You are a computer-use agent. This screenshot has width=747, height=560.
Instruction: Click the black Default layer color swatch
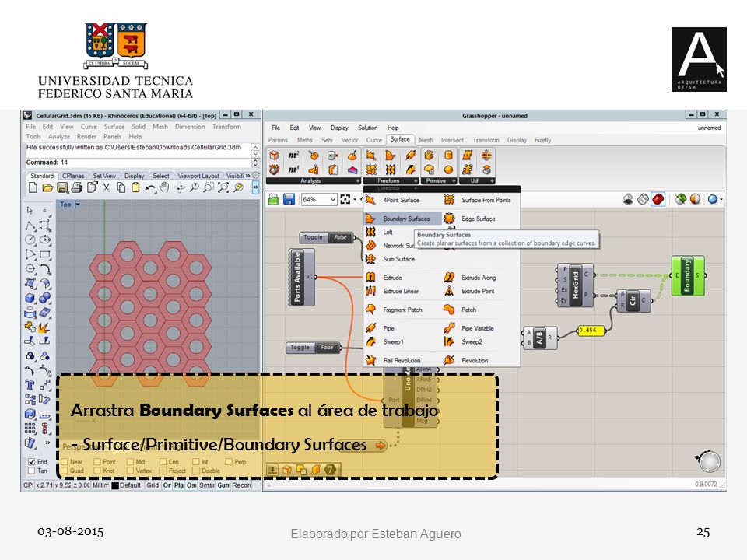coord(115,485)
